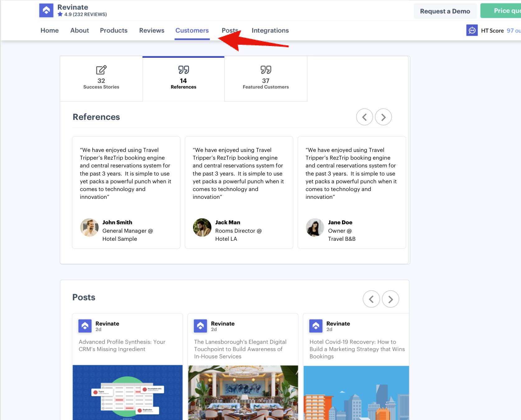Open the Hotel Covid-19 Recovery post title
The width and height of the screenshot is (521, 420).
(357, 349)
